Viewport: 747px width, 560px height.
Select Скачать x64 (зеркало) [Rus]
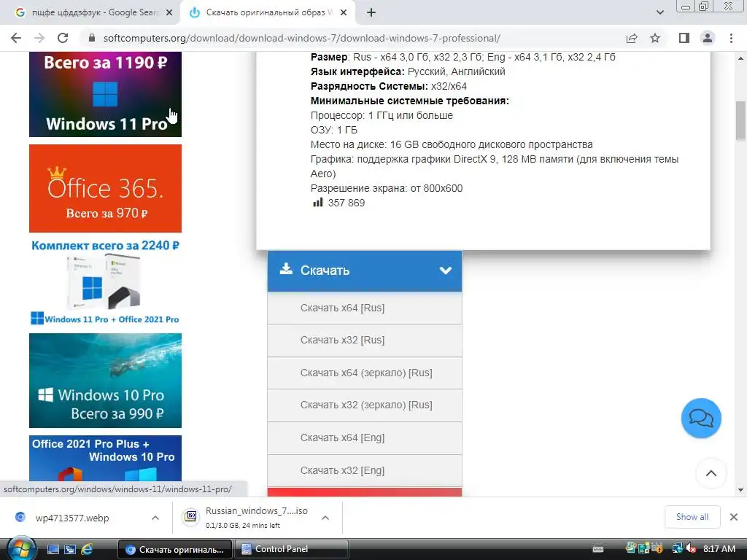click(x=365, y=373)
